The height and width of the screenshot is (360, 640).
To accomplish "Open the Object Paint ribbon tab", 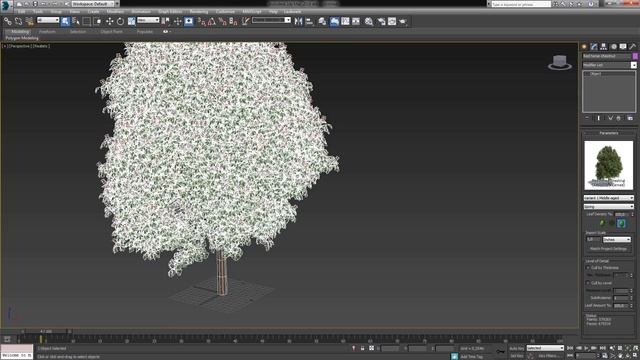I will tap(111, 32).
